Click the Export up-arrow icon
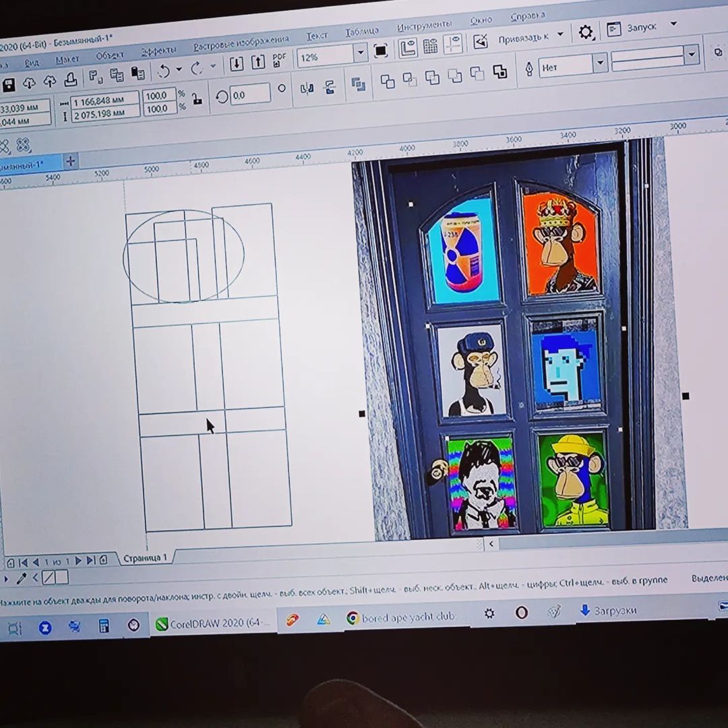 tap(257, 62)
